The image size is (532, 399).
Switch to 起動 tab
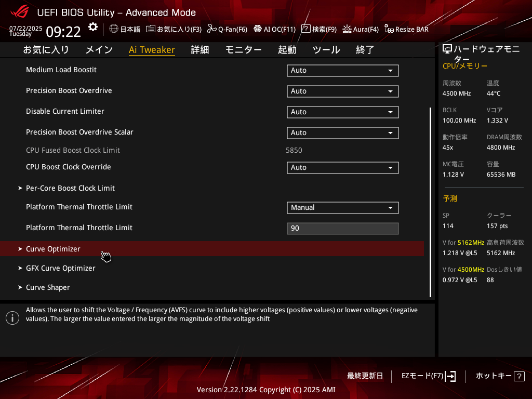point(287,50)
